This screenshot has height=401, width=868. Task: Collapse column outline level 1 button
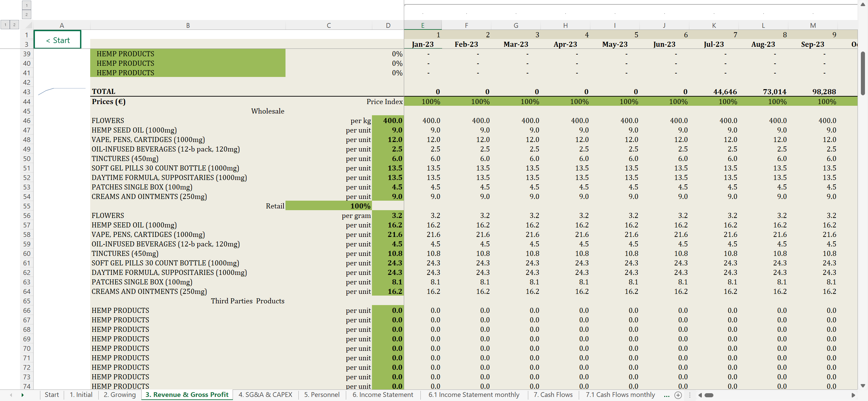click(26, 5)
